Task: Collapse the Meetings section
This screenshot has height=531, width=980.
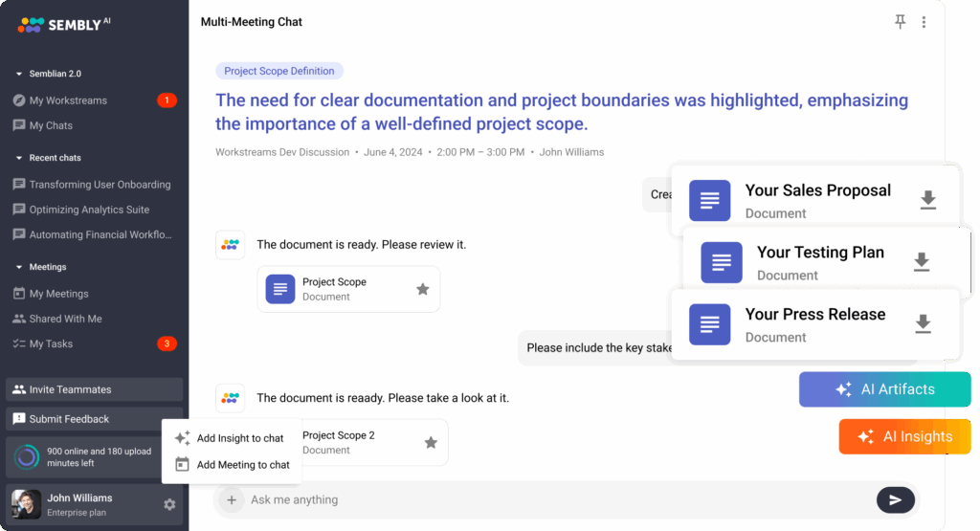Action: 19,267
